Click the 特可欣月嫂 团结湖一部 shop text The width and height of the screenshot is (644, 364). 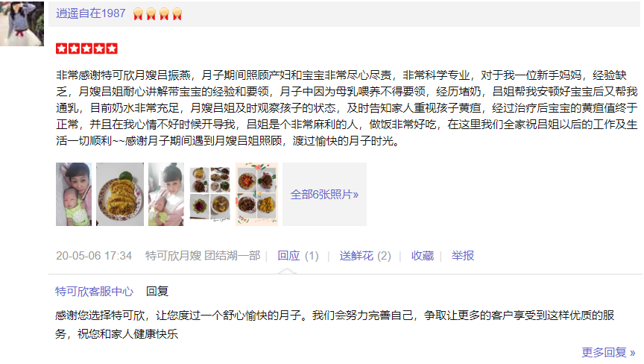pos(203,256)
